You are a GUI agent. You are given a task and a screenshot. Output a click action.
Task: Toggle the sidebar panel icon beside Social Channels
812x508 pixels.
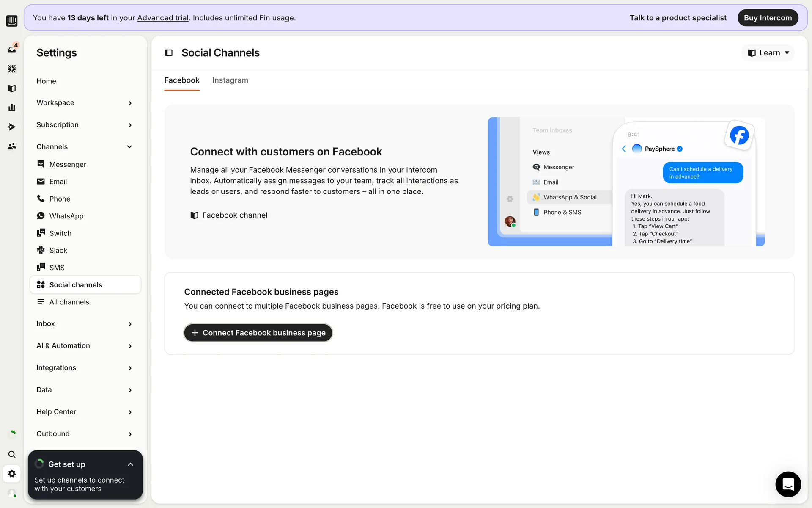point(169,53)
